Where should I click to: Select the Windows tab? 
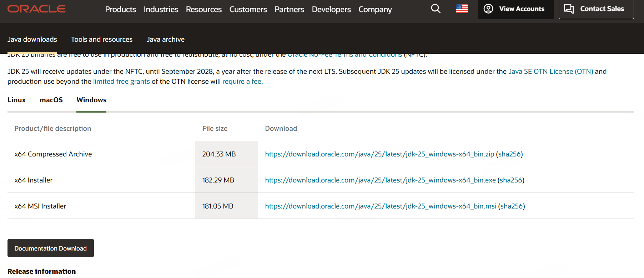tap(91, 100)
